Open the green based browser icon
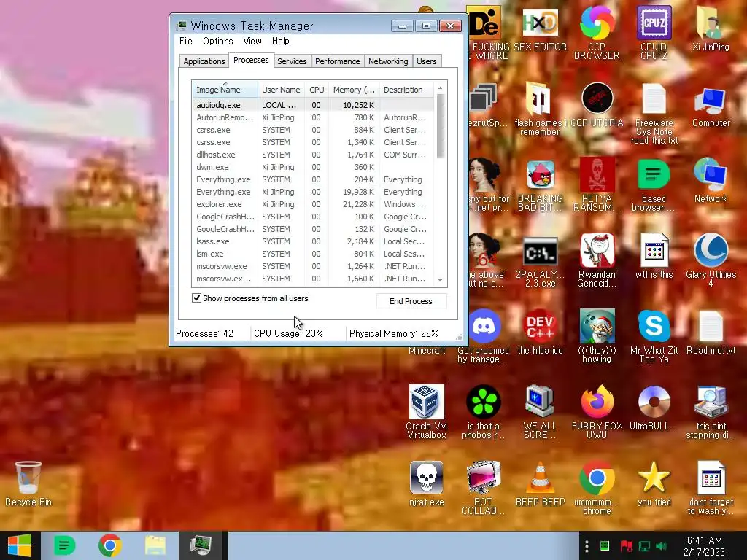The width and height of the screenshot is (747, 560). [x=654, y=184]
